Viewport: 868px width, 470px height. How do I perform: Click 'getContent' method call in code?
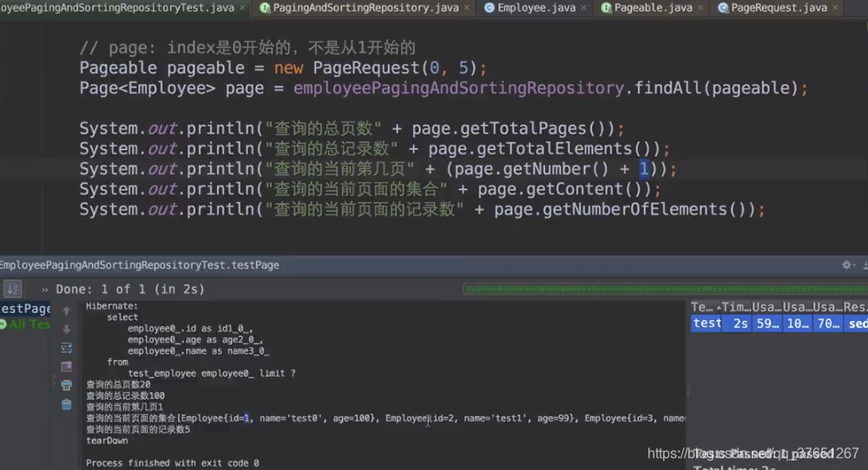pyautogui.click(x=575, y=190)
